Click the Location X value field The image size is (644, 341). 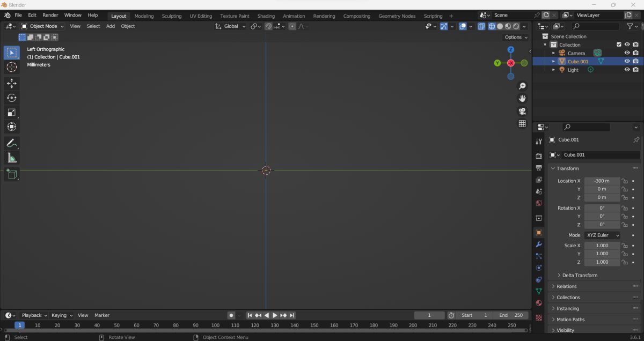point(602,181)
